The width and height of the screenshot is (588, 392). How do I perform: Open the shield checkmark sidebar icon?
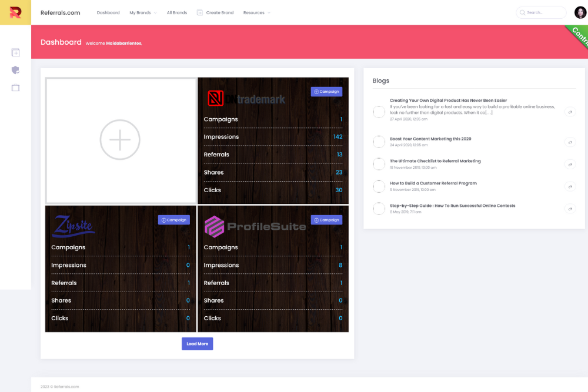(x=15, y=70)
